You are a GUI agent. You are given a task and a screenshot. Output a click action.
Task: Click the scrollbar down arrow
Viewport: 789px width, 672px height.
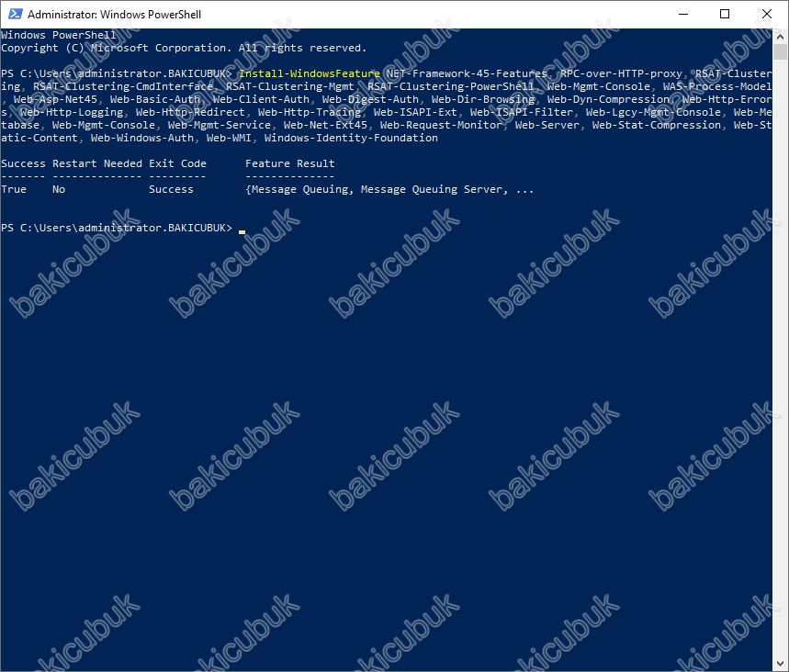click(780, 664)
